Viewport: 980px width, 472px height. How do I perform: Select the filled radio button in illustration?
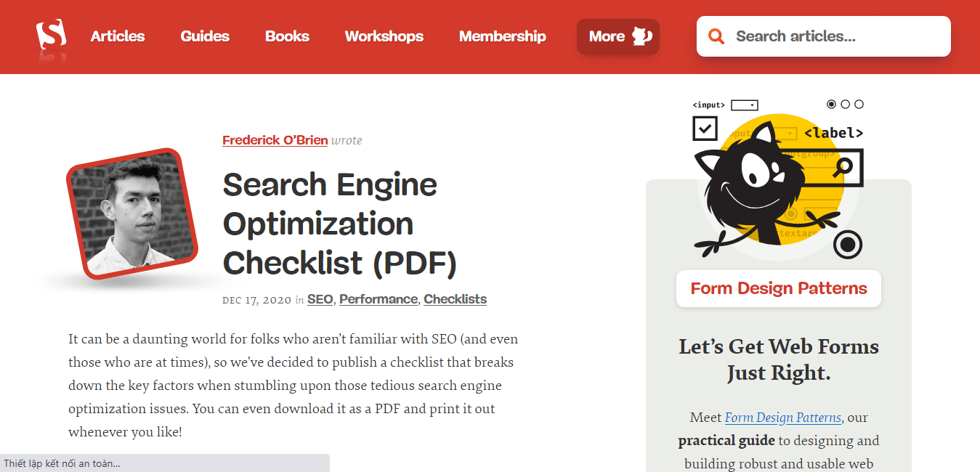coord(832,105)
